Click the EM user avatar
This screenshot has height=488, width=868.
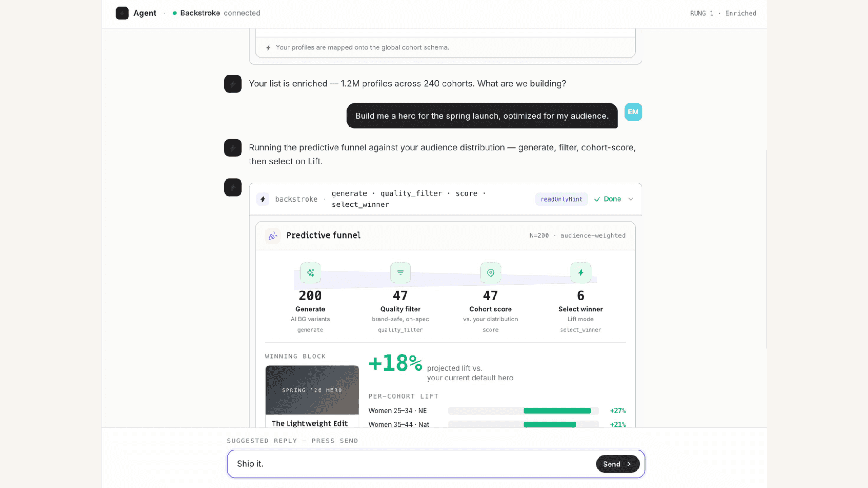633,112
